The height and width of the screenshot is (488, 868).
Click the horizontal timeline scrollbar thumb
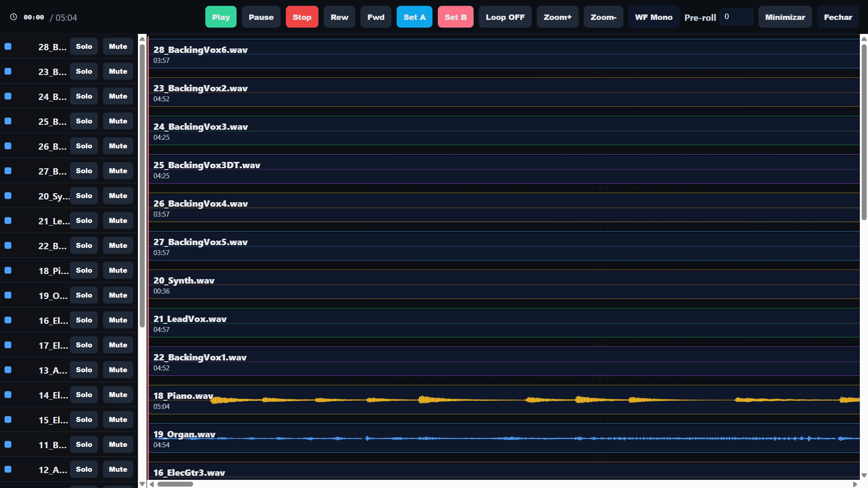pos(175,484)
